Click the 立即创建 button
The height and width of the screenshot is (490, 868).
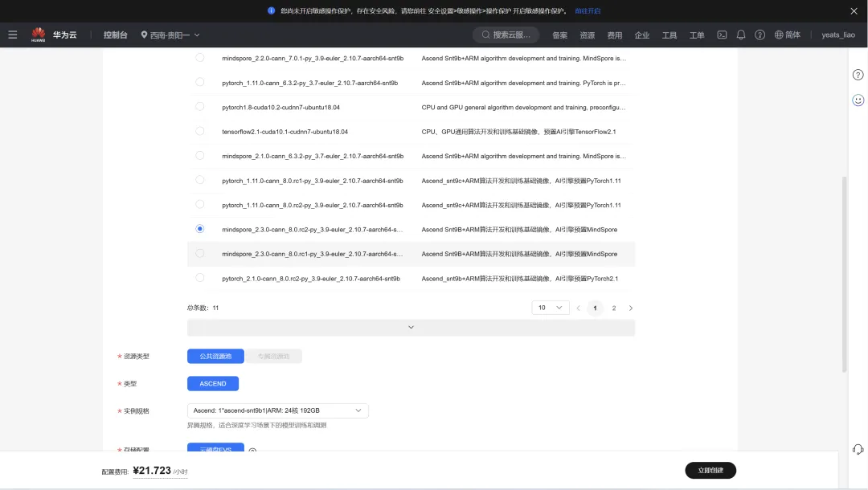pyautogui.click(x=710, y=471)
